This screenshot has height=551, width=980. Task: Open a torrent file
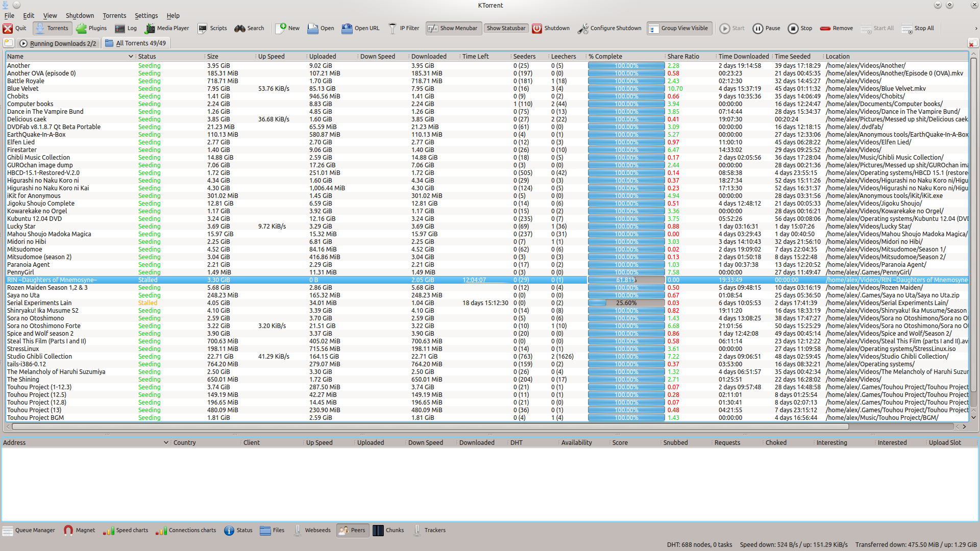point(321,29)
